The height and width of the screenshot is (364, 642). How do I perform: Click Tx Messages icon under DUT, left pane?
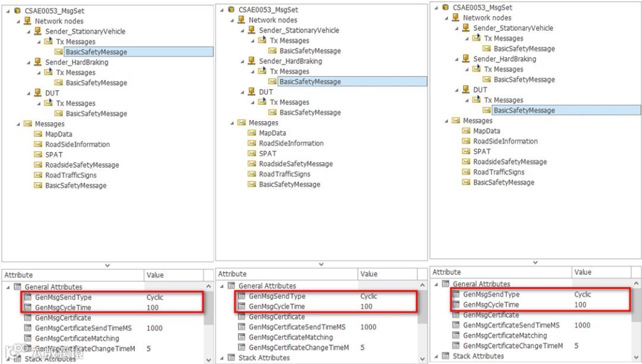coord(48,103)
